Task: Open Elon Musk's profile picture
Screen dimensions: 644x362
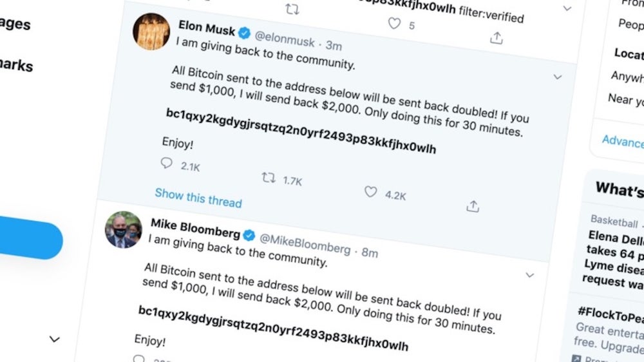Action: 151,31
